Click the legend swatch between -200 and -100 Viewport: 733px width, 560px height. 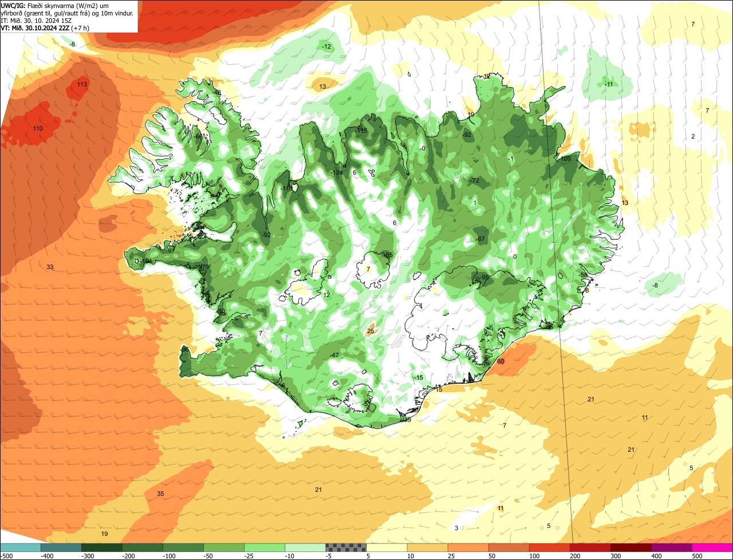pyautogui.click(x=143, y=547)
